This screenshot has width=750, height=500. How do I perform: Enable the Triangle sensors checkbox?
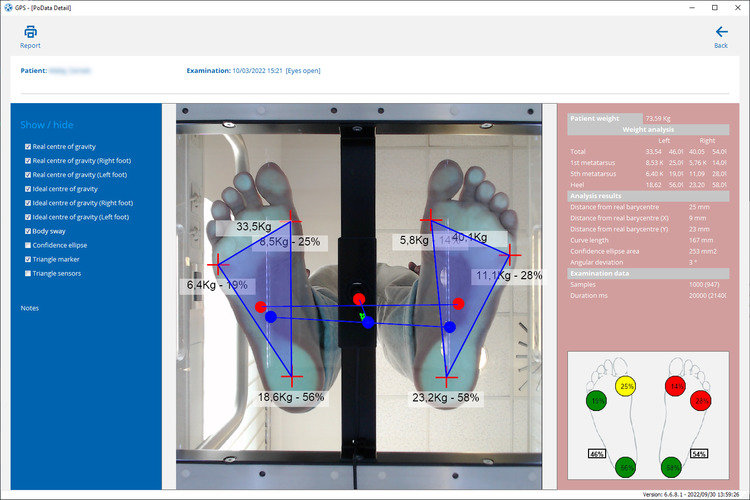pyautogui.click(x=28, y=274)
